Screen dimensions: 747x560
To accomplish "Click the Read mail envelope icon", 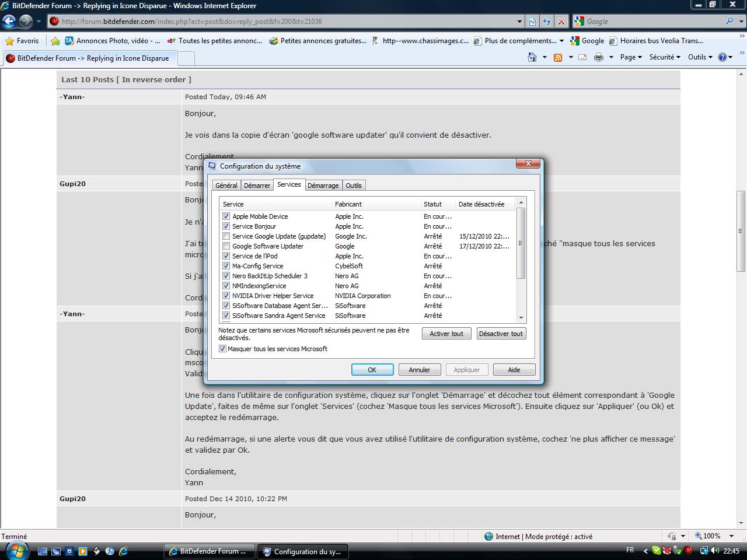I will pos(582,57).
